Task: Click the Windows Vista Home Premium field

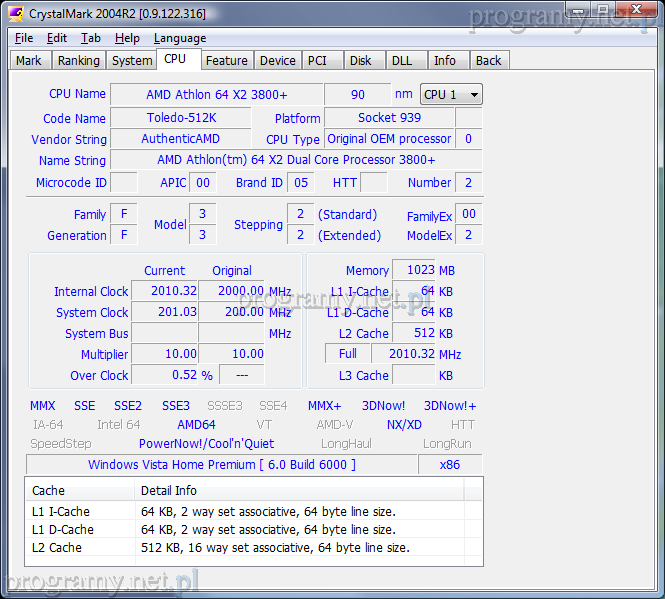Action: point(221,465)
